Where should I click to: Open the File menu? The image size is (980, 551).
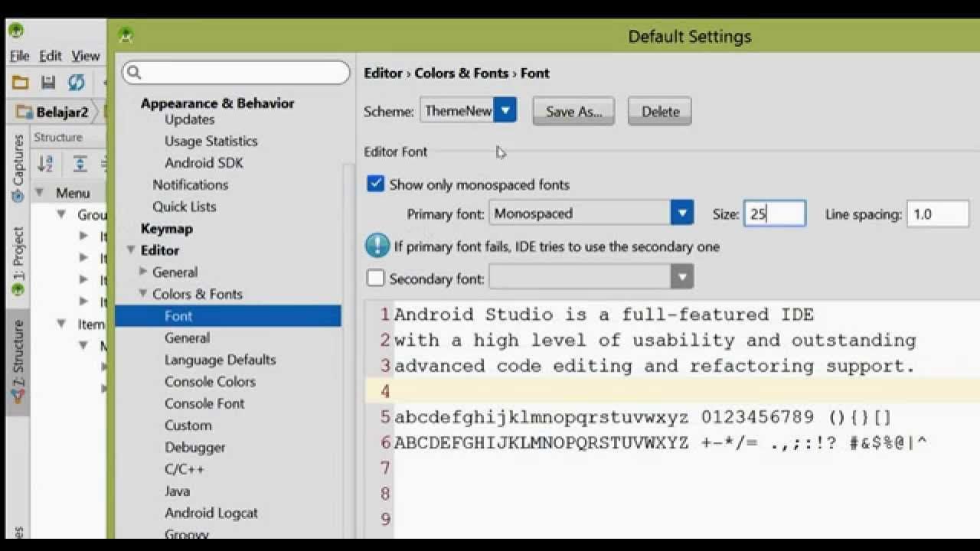tap(19, 56)
